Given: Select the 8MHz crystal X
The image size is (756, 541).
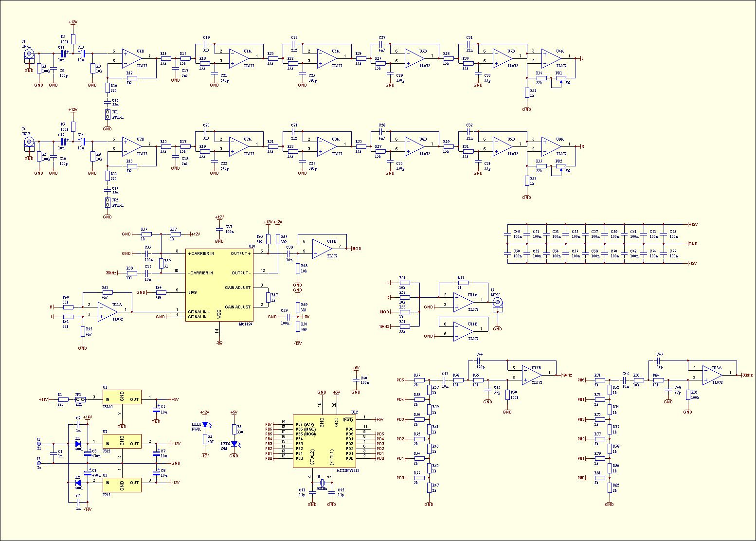Looking at the screenshot, I should pos(322,482).
